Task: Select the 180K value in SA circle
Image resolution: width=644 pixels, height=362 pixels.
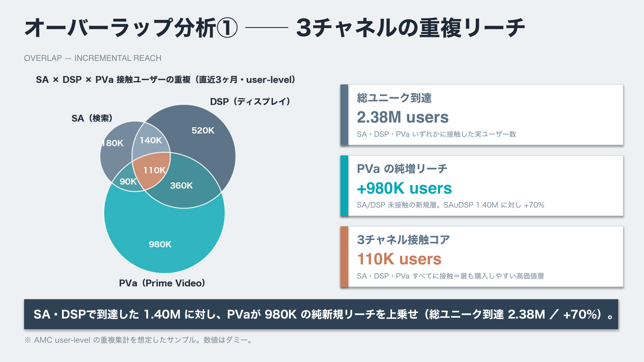Action: pos(113,143)
